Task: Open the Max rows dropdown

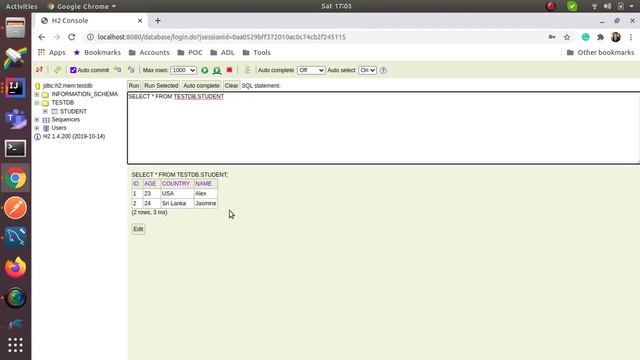Action: [183, 70]
